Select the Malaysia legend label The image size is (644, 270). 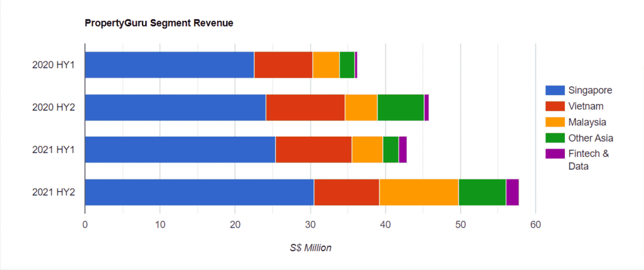pyautogui.click(x=588, y=122)
